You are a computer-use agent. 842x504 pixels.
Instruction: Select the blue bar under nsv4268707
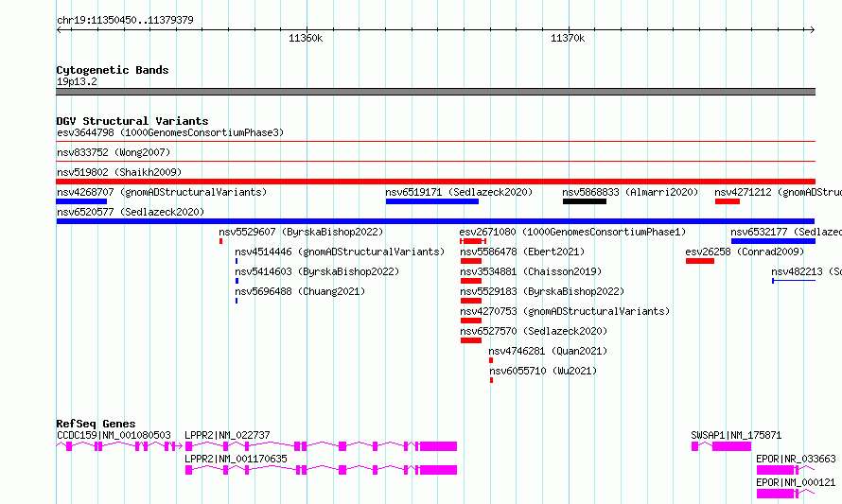point(81,201)
